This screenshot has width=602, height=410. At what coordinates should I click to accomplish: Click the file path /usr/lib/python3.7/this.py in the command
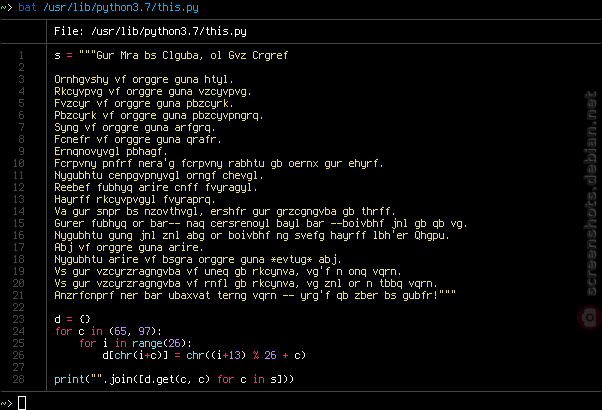click(x=121, y=8)
